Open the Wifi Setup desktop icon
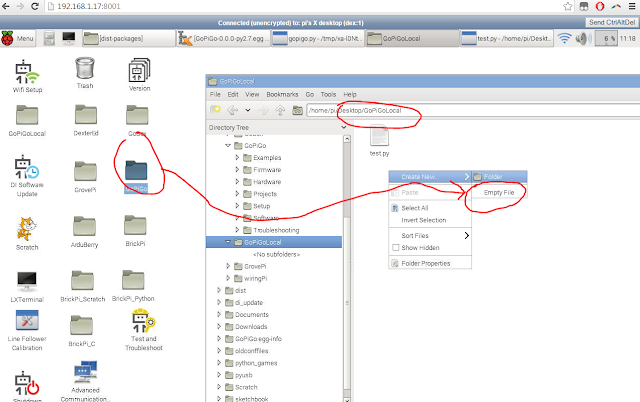640x402 pixels. point(27,76)
